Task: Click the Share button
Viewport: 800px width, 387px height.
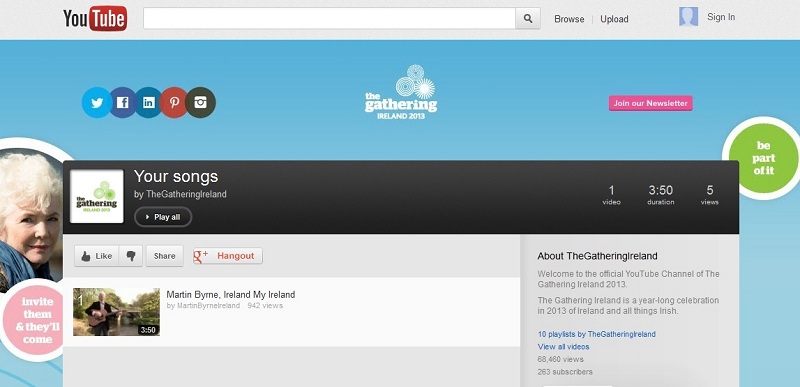Action: [x=164, y=256]
